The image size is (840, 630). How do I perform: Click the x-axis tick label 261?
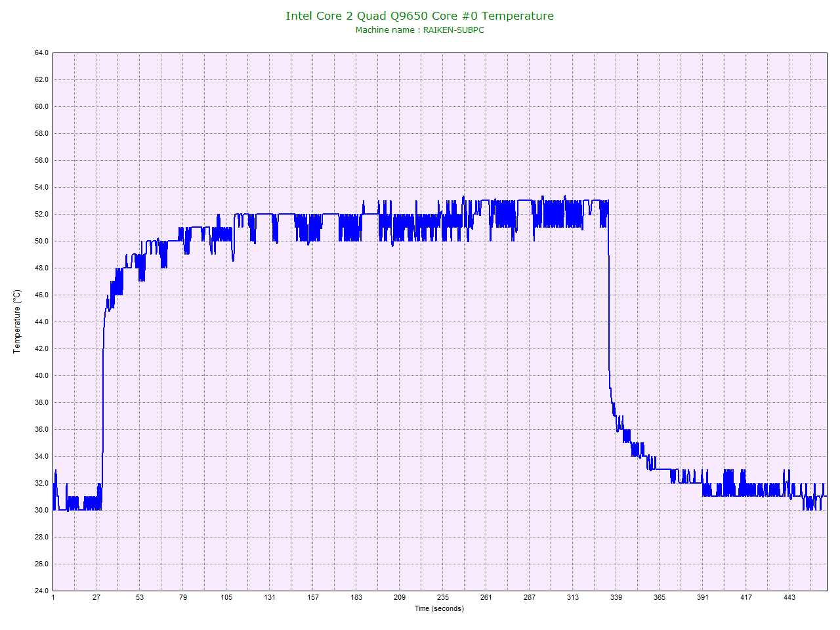click(x=486, y=597)
